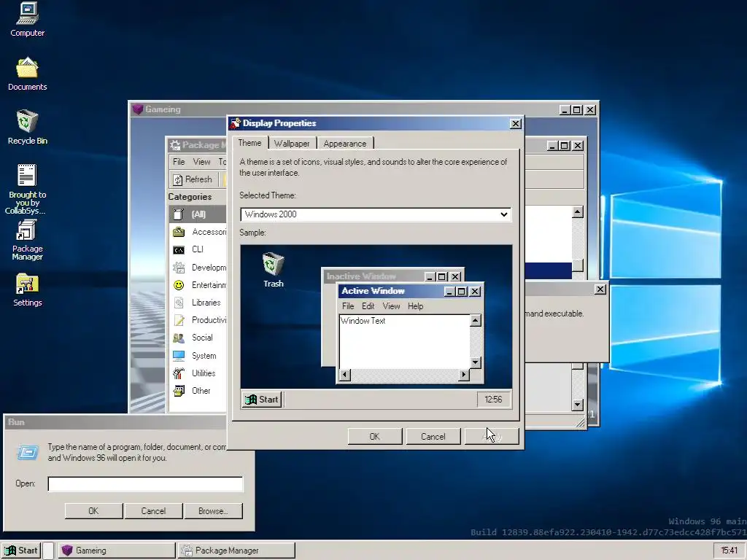
Task: Click the Window Text area in sample
Action: pyautogui.click(x=404, y=341)
